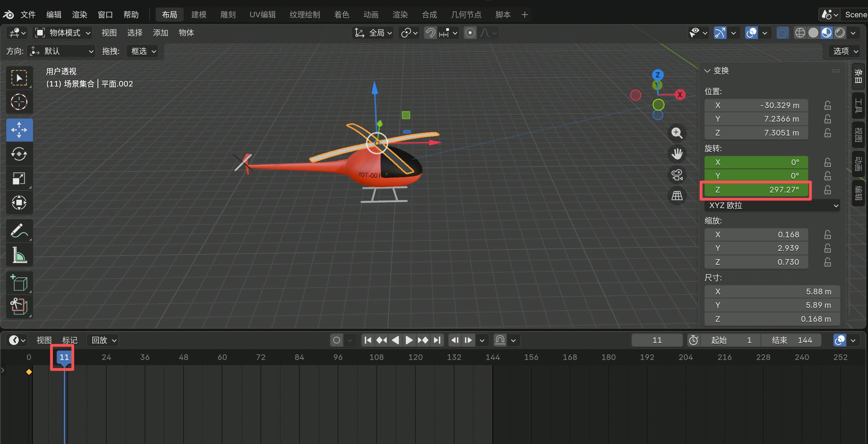Screen dimensions: 868x444
Task: Click the Add Cube tool icon
Action: point(19,282)
